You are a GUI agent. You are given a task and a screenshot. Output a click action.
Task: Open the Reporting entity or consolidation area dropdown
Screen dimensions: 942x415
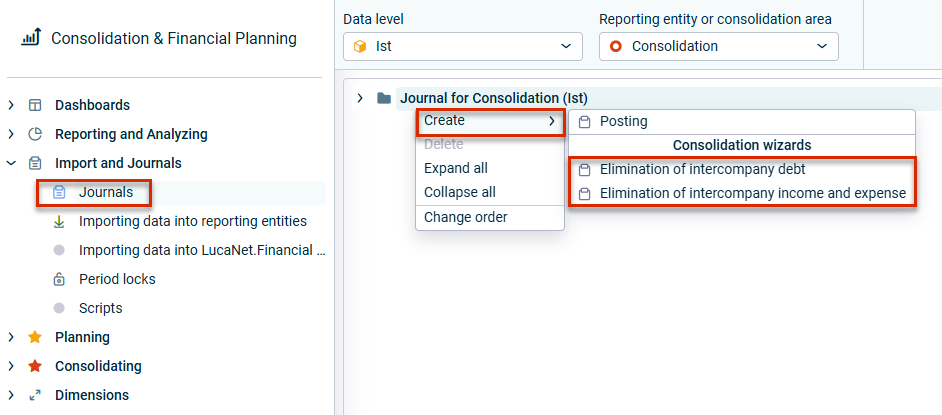tap(719, 46)
